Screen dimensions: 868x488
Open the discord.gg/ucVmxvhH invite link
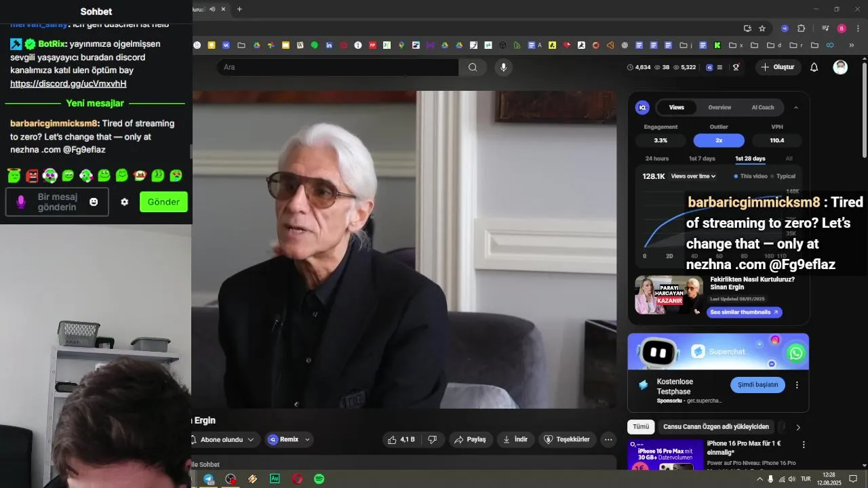click(x=68, y=83)
